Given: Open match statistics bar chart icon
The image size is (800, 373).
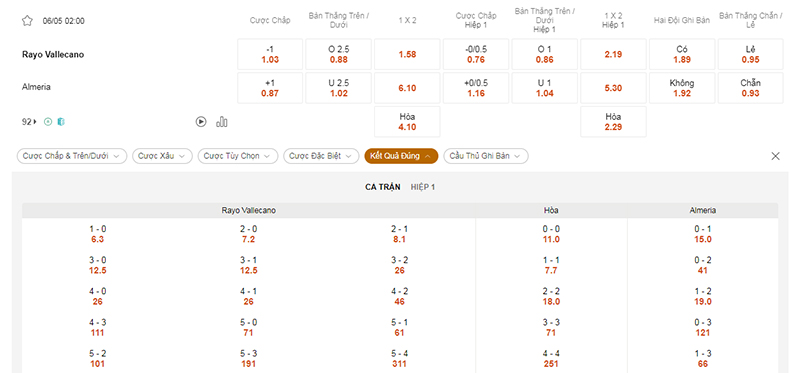Looking at the screenshot, I should click(x=221, y=122).
